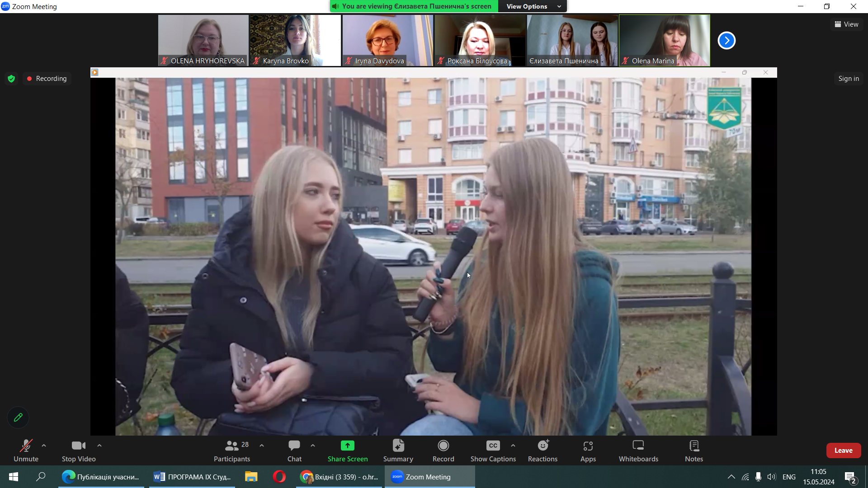
Task: Select Olena Marina's video thumbnail
Action: (664, 41)
